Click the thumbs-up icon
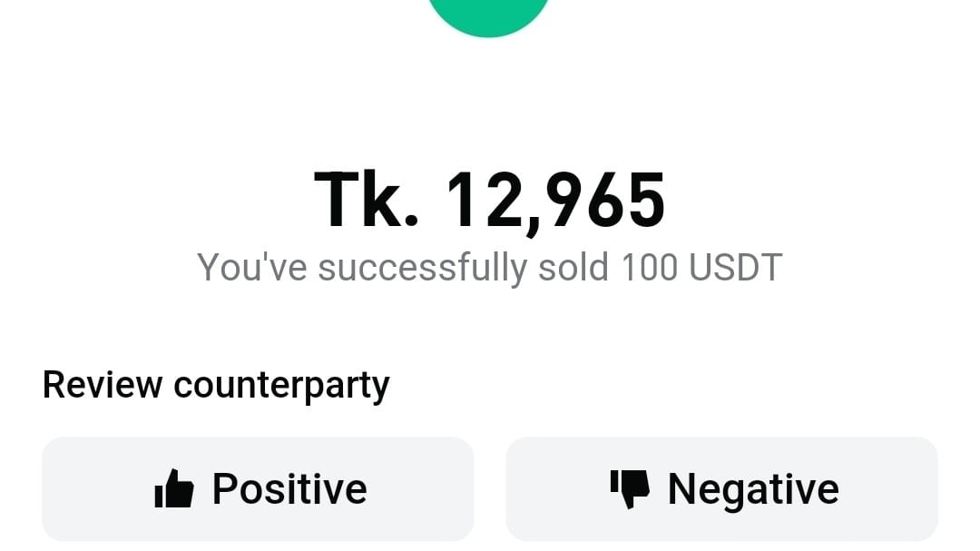980x551 pixels. coord(174,489)
